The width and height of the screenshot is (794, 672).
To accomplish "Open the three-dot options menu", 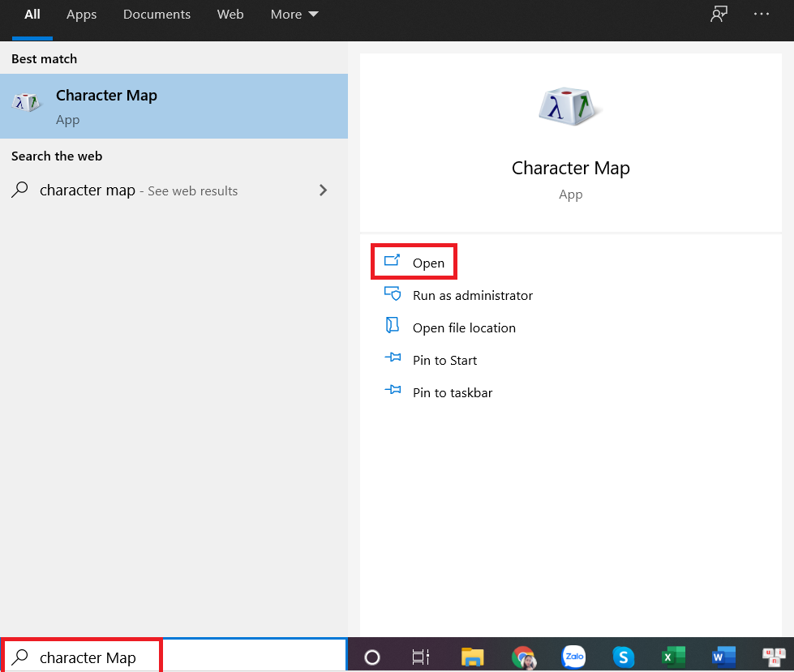I will 762,15.
